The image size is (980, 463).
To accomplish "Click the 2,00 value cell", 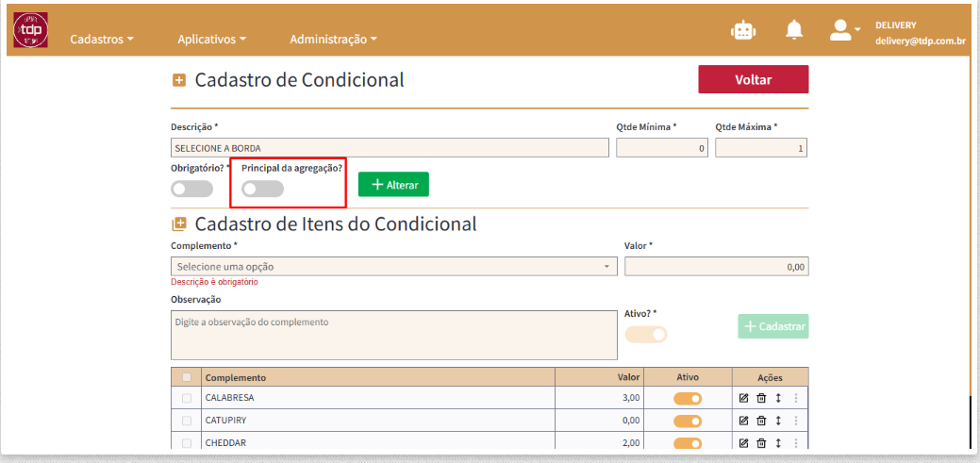I will point(600,441).
